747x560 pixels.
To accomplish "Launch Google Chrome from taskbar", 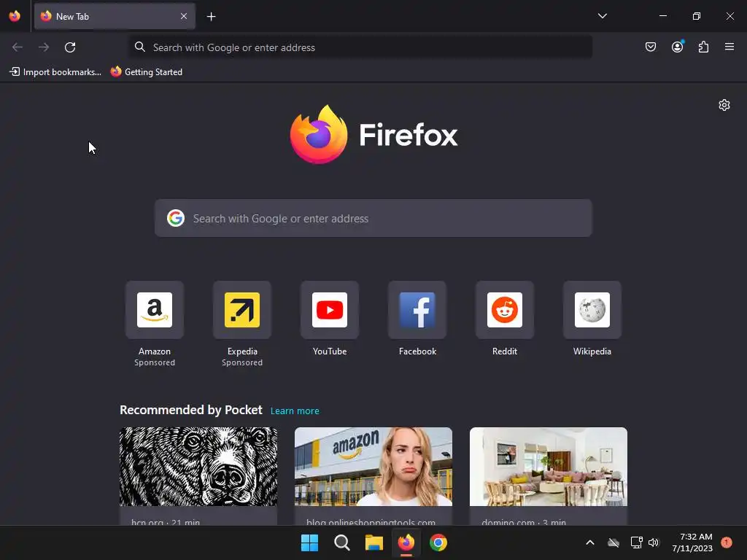I will coord(438,542).
